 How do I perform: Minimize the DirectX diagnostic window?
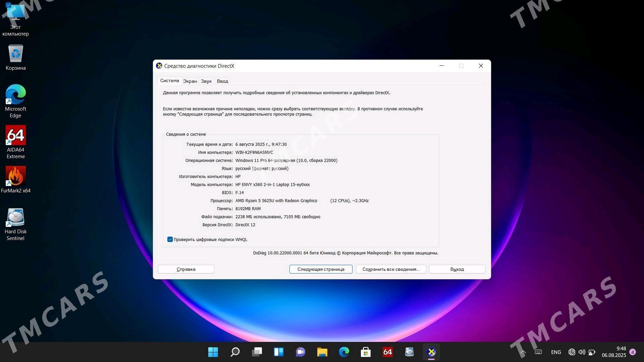(442, 66)
